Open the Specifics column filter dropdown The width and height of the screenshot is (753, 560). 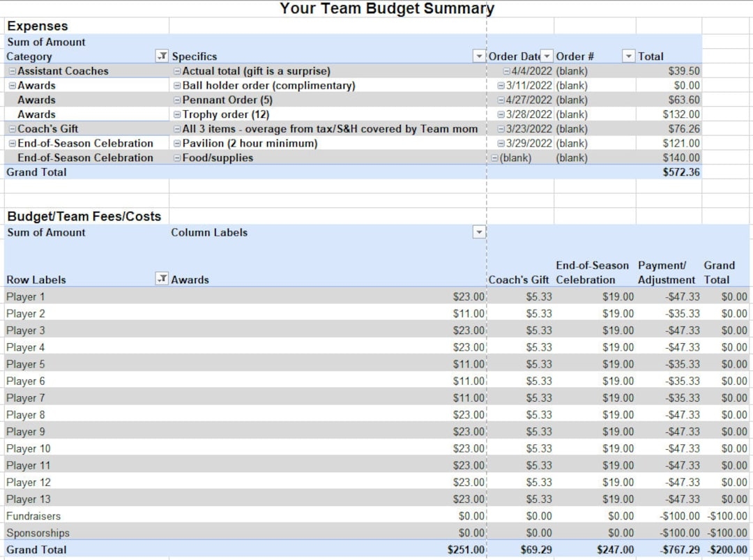pyautogui.click(x=478, y=56)
